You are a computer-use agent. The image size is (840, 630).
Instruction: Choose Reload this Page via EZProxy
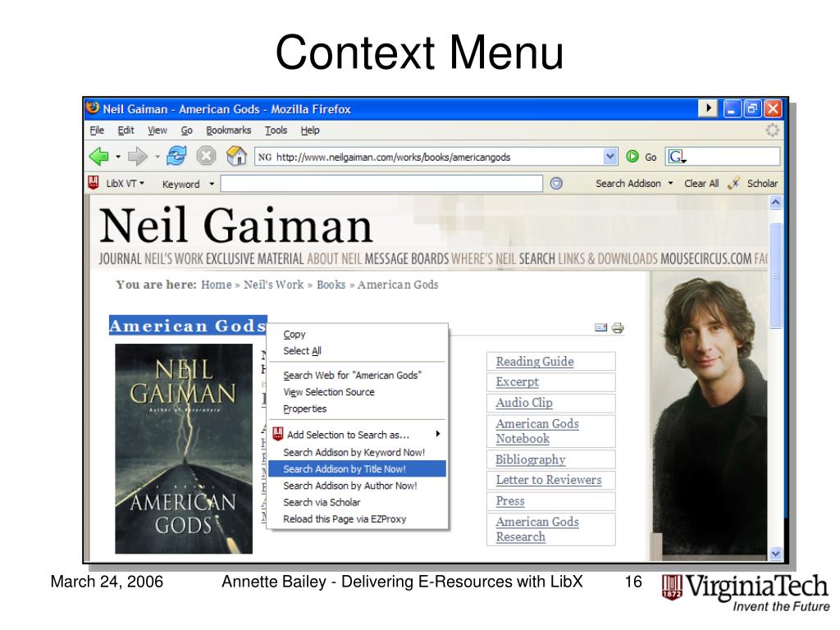pyautogui.click(x=357, y=518)
